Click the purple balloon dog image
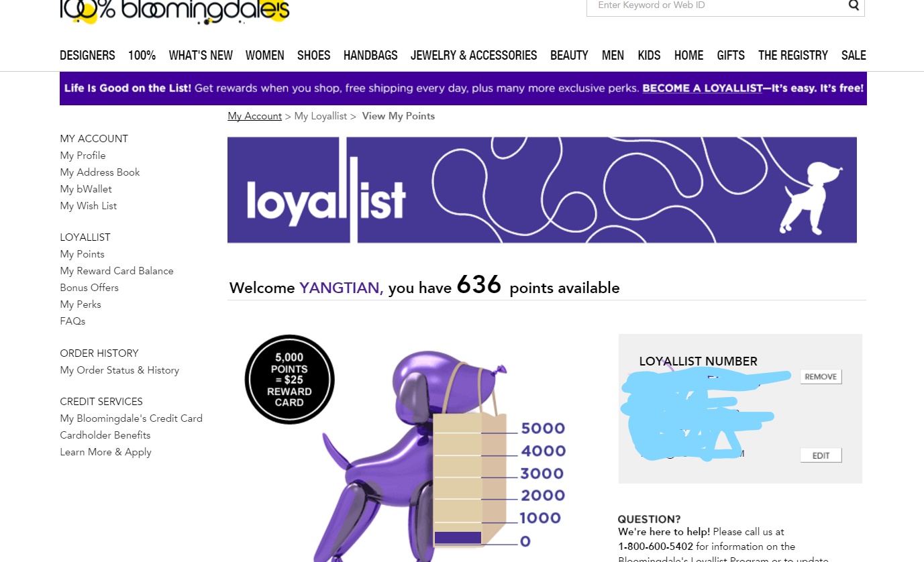Image resolution: width=924 pixels, height=562 pixels. (403, 456)
